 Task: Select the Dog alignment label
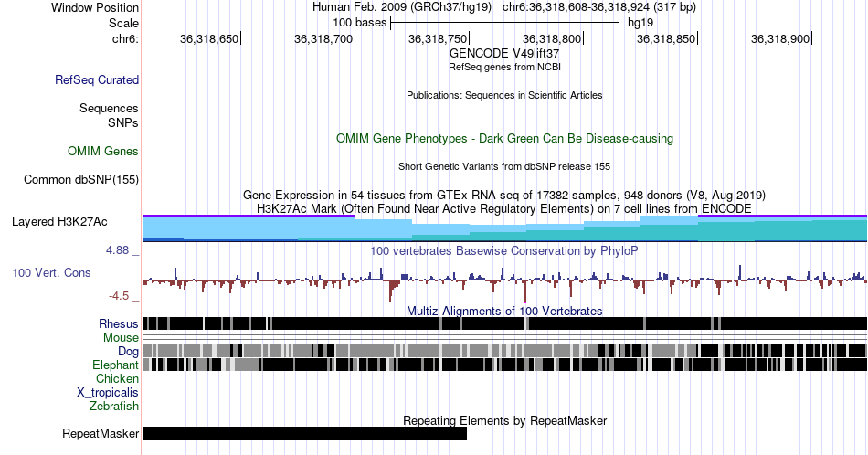point(128,351)
